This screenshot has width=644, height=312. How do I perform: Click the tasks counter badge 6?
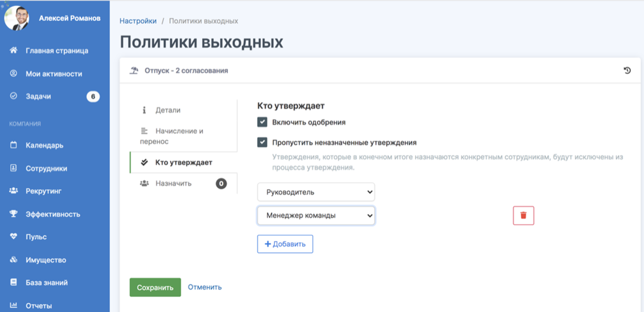pyautogui.click(x=93, y=97)
